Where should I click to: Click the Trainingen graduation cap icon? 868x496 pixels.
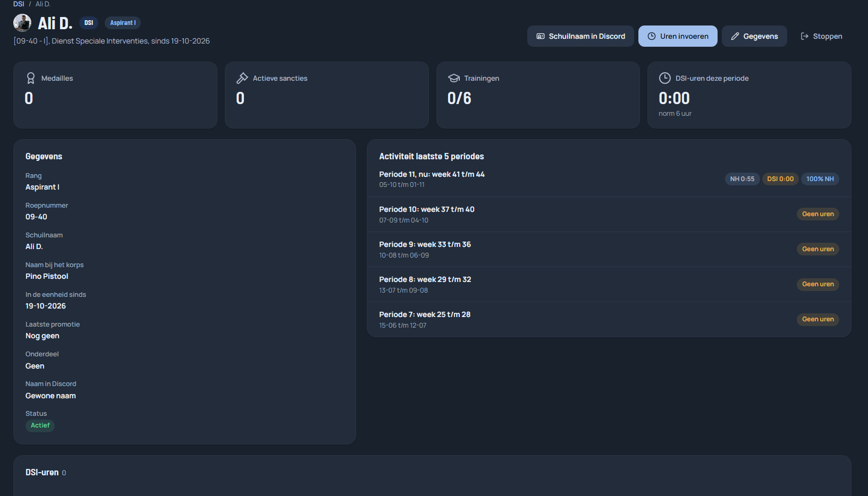(454, 78)
